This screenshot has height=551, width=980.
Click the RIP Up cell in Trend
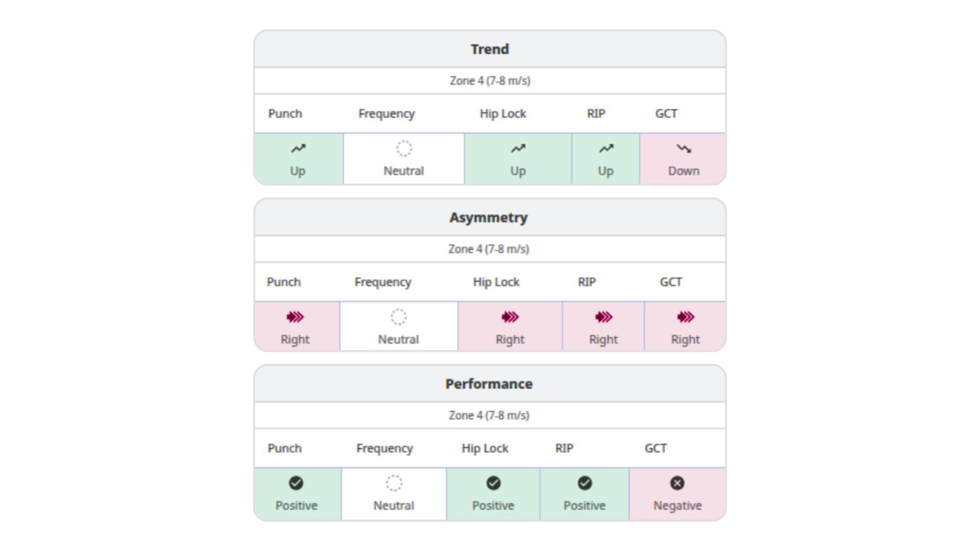click(x=606, y=159)
